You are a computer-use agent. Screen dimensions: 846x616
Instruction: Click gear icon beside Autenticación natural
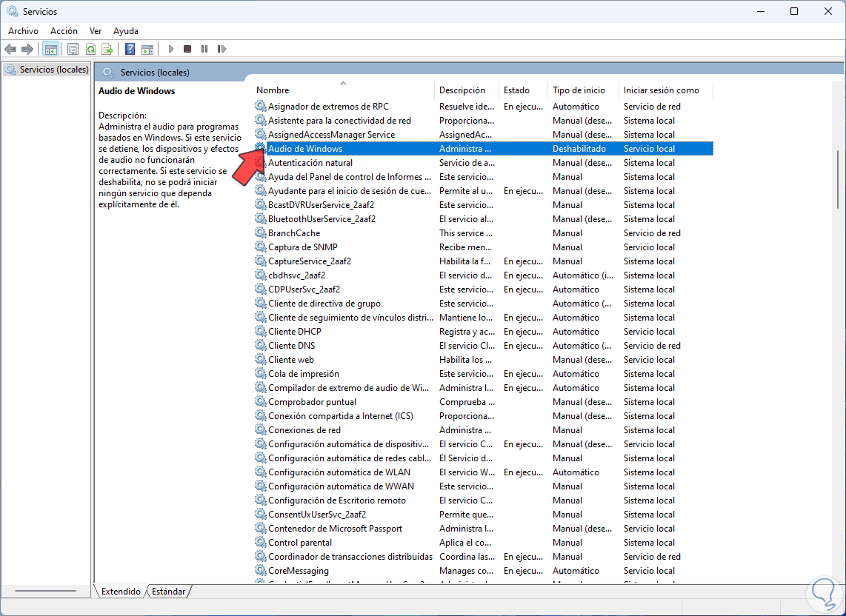(x=261, y=162)
